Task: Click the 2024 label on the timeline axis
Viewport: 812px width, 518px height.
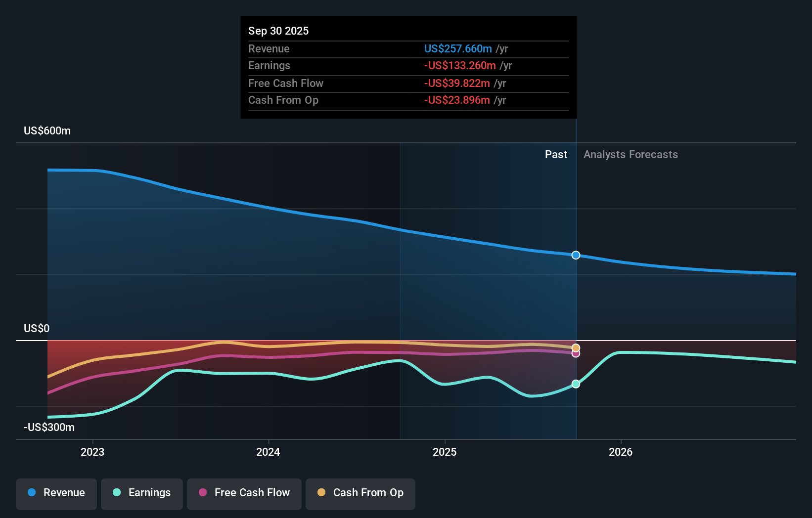Action: (268, 451)
